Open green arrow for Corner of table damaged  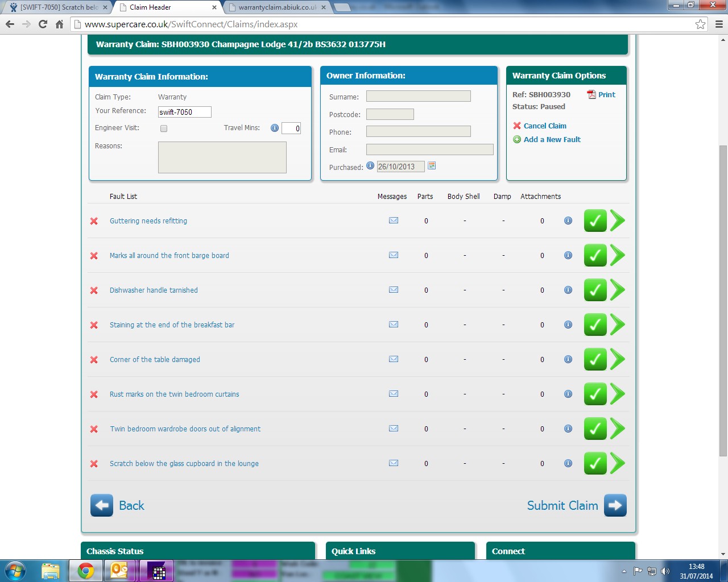coord(618,359)
